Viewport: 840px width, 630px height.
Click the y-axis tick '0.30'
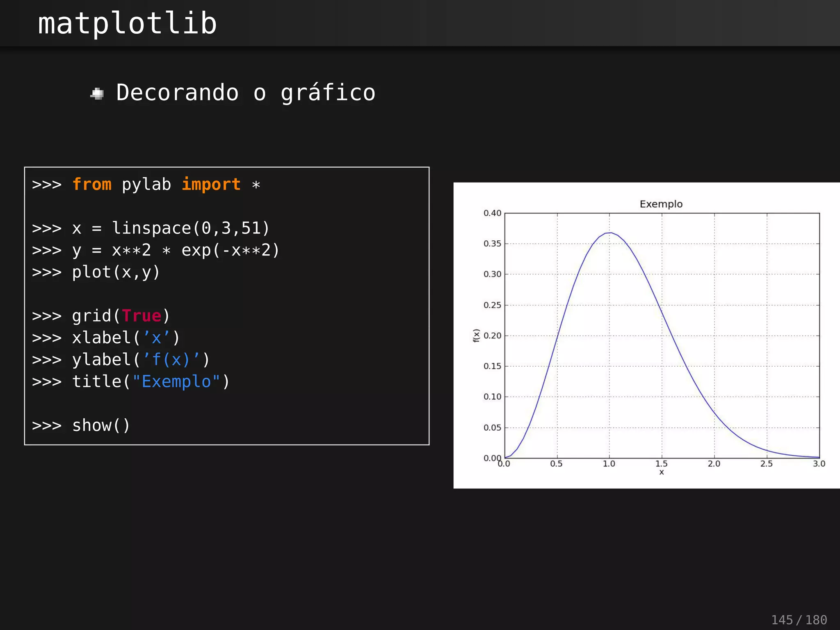493,274
